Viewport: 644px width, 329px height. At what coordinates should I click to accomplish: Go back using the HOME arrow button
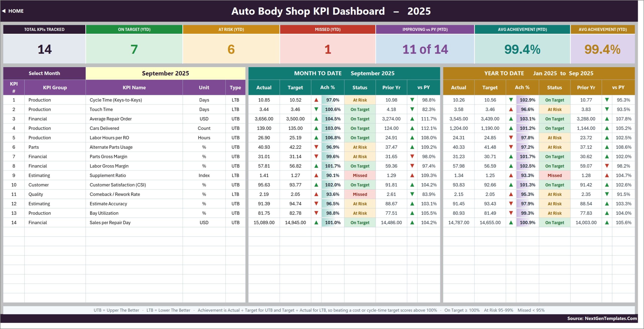[13, 11]
